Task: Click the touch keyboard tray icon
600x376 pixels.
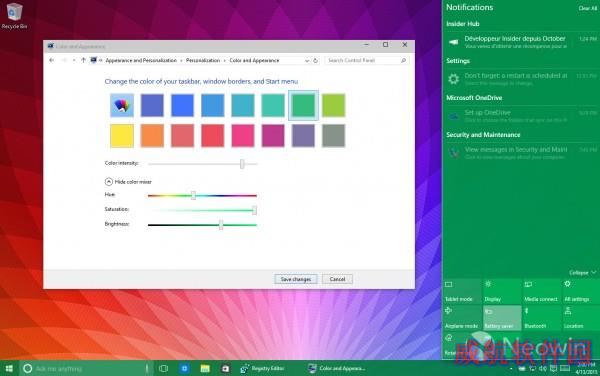Action: point(565,369)
